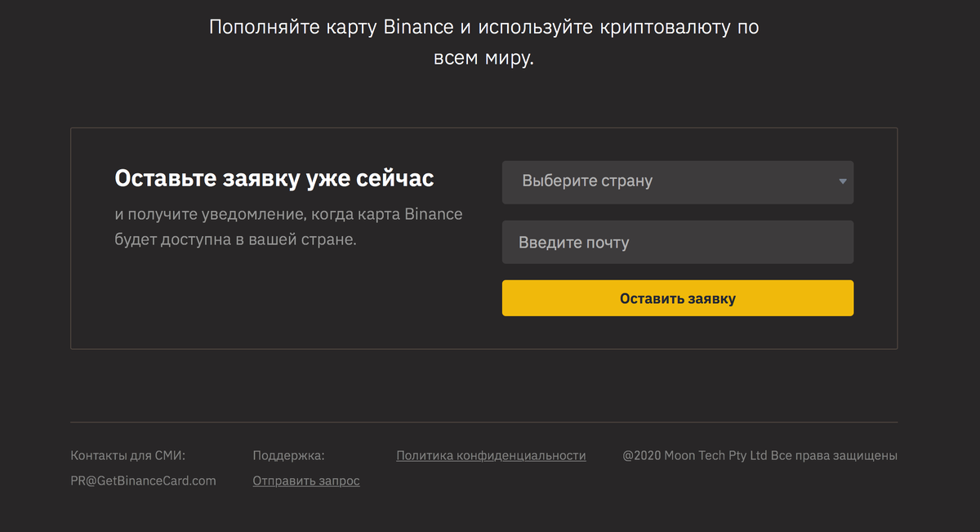
Task: Click the PR@GetBinanceCard.com email address
Action: click(x=144, y=481)
